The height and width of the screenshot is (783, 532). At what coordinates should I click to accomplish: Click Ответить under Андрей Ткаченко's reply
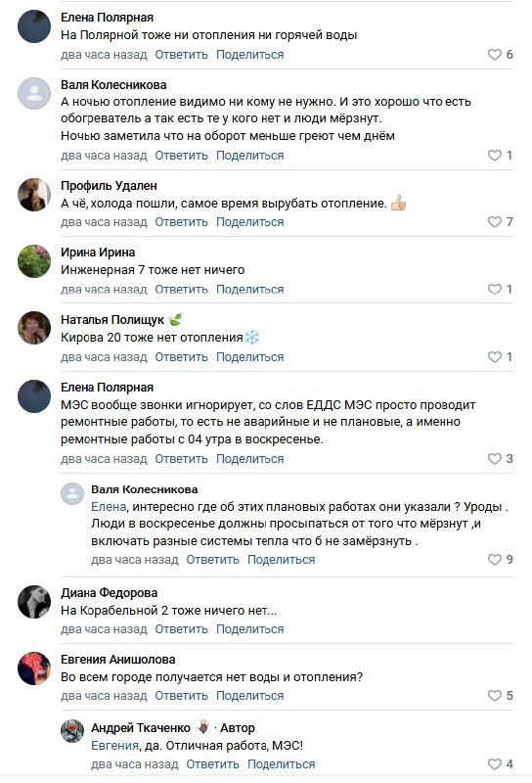coord(212,764)
